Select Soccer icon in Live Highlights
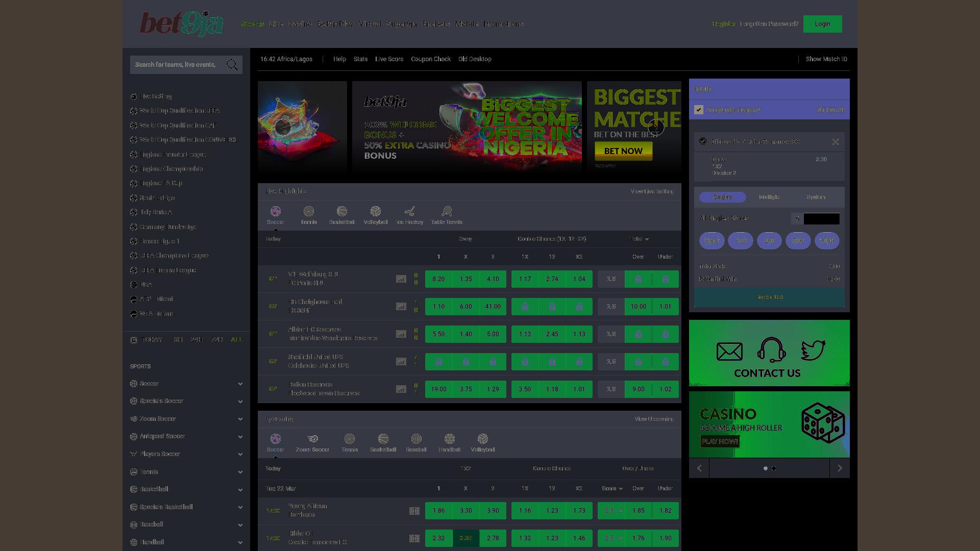Image resolution: width=980 pixels, height=551 pixels. pos(275,211)
